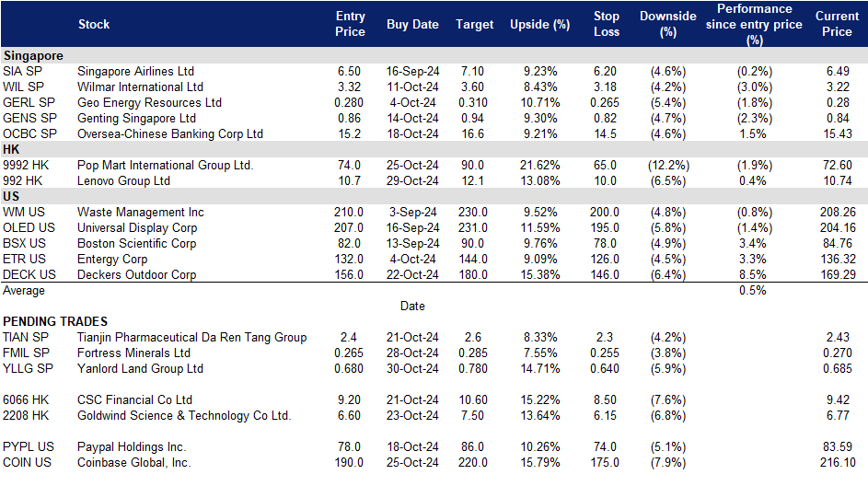Viewport: 868px width, 486px height.
Task: Select the 3-Sep-24 buy date
Action: (412, 213)
